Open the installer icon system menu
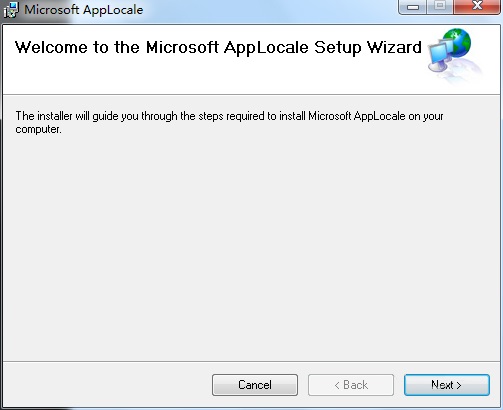This screenshot has height=410, width=503. (x=11, y=10)
